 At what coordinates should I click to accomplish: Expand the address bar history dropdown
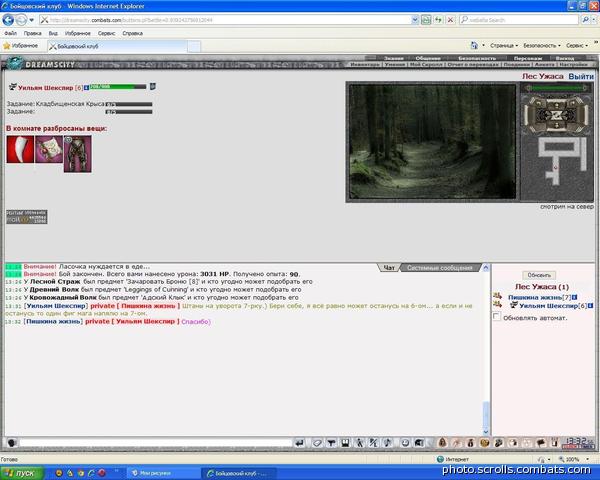pyautogui.click(x=415, y=20)
